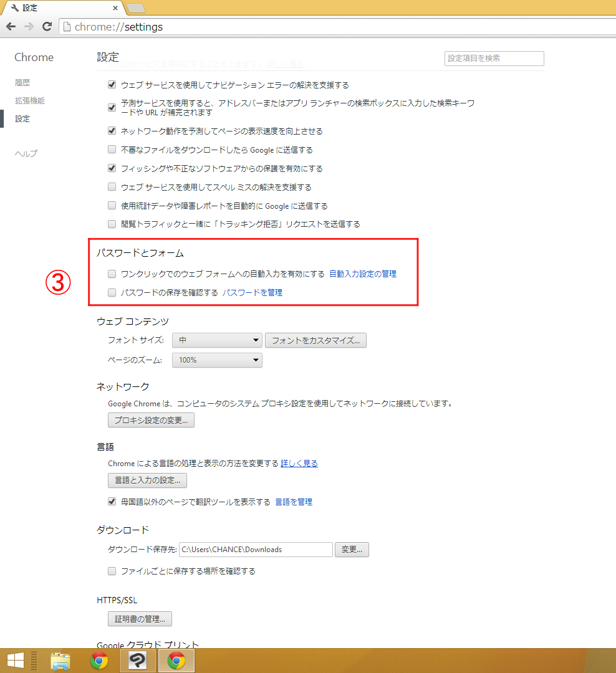This screenshot has width=616, height=673.
Task: Click the パスワードとフォーム section heading
Action: pyautogui.click(x=140, y=253)
